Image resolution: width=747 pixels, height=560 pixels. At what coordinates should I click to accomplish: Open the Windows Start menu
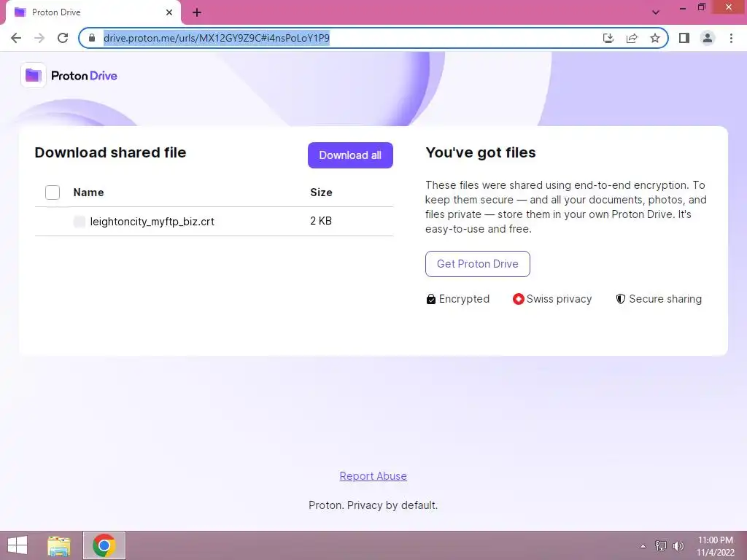(x=18, y=545)
